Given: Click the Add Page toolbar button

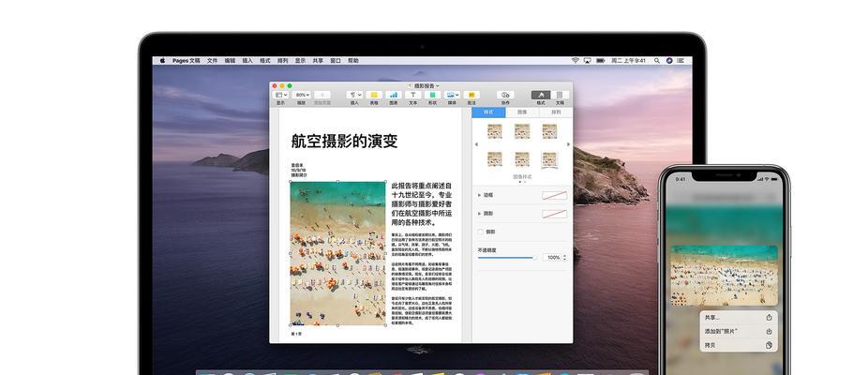Looking at the screenshot, I should [x=322, y=96].
